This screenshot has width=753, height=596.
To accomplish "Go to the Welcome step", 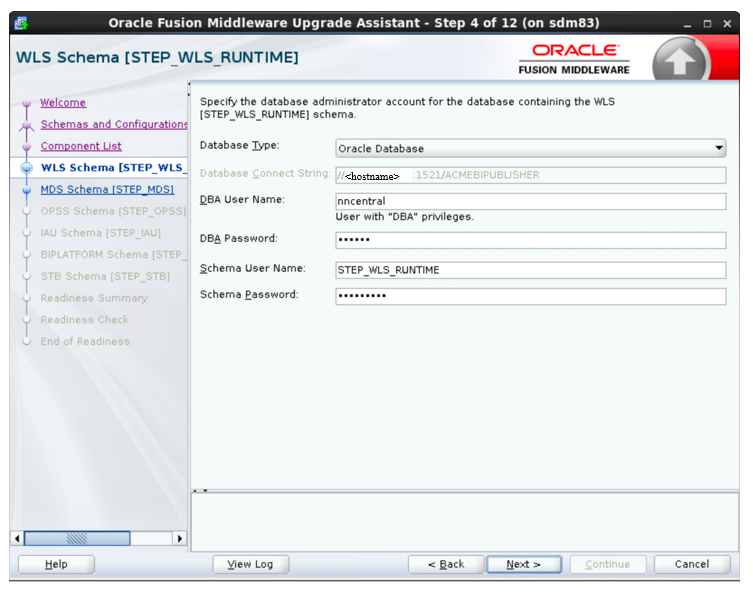I will click(63, 103).
